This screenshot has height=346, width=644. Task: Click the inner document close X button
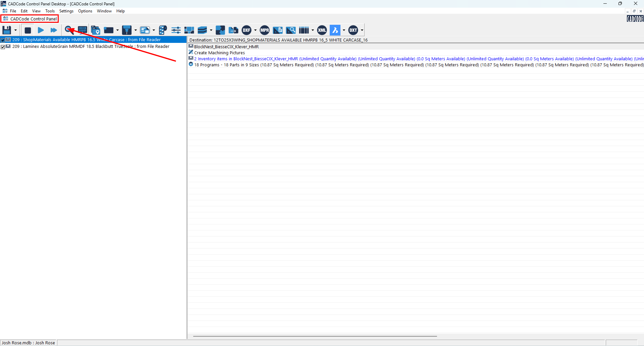pyautogui.click(x=641, y=11)
